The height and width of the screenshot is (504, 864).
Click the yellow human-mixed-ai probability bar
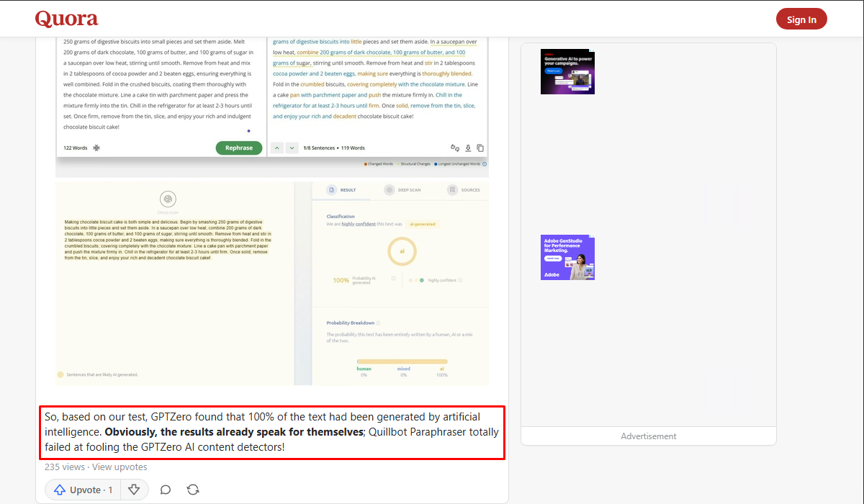click(402, 361)
